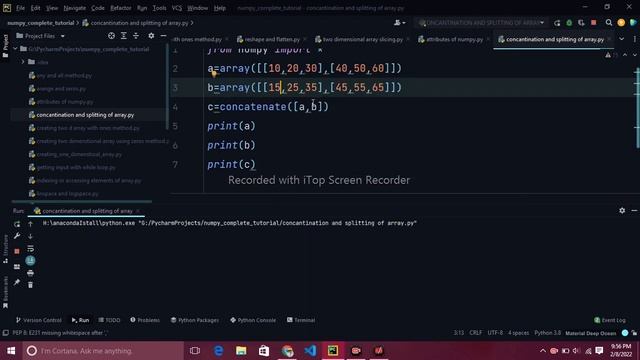Hide the project panel with minus icon
This screenshot has height=360, width=640.
pyautogui.click(x=163, y=36)
